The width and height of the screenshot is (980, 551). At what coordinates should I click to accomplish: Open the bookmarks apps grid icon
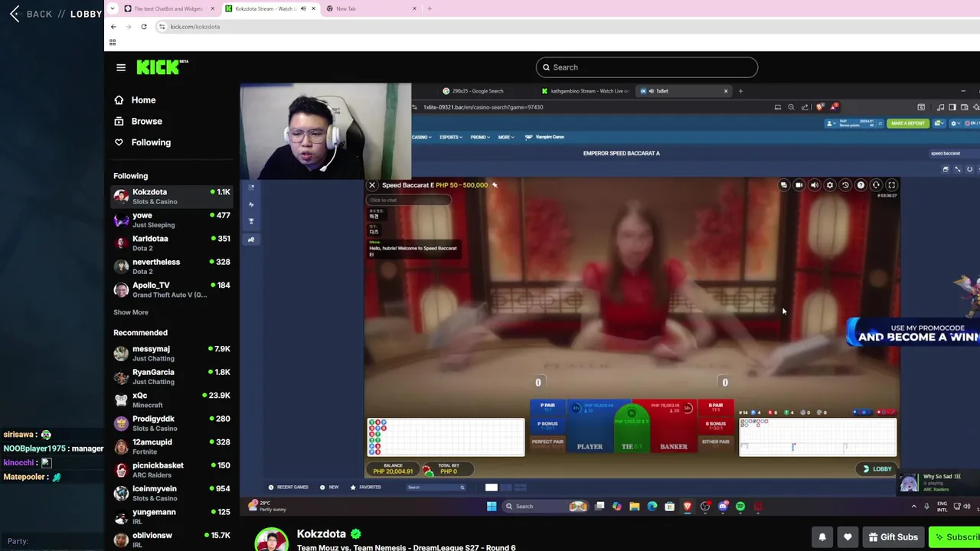tap(113, 42)
